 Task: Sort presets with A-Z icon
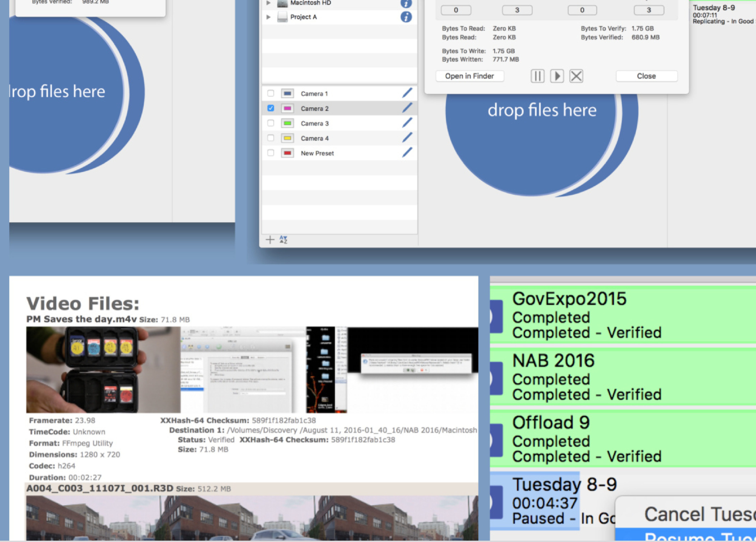click(283, 239)
